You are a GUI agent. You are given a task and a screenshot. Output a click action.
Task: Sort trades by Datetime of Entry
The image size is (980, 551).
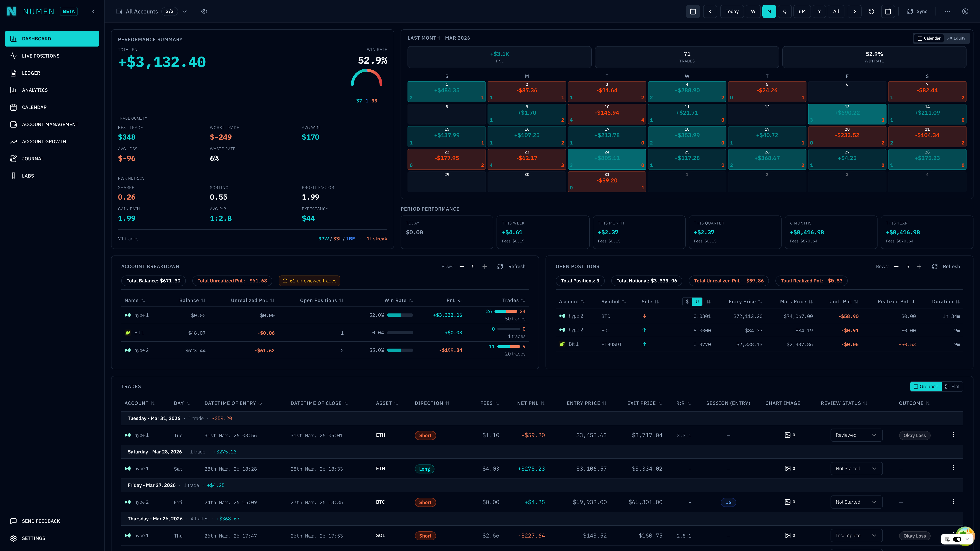[x=233, y=403]
